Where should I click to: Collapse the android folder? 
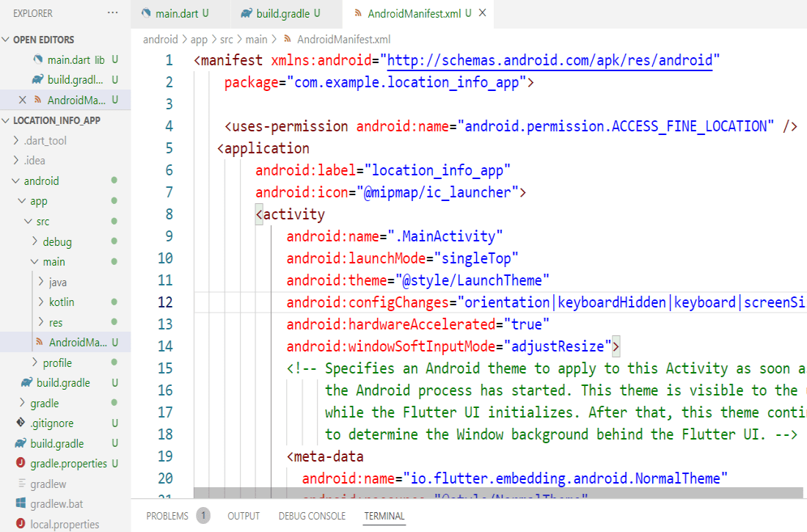[16, 181]
